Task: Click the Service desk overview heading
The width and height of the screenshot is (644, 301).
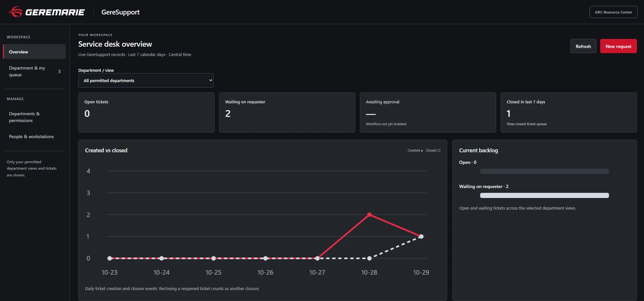Action: click(115, 44)
